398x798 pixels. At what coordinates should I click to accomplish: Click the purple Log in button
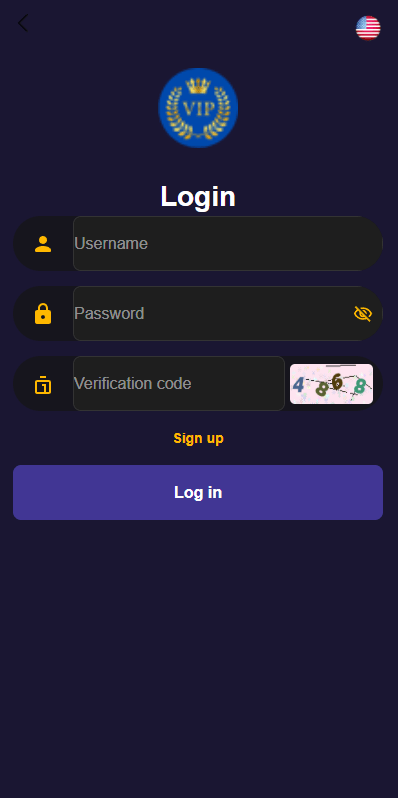[x=198, y=492]
